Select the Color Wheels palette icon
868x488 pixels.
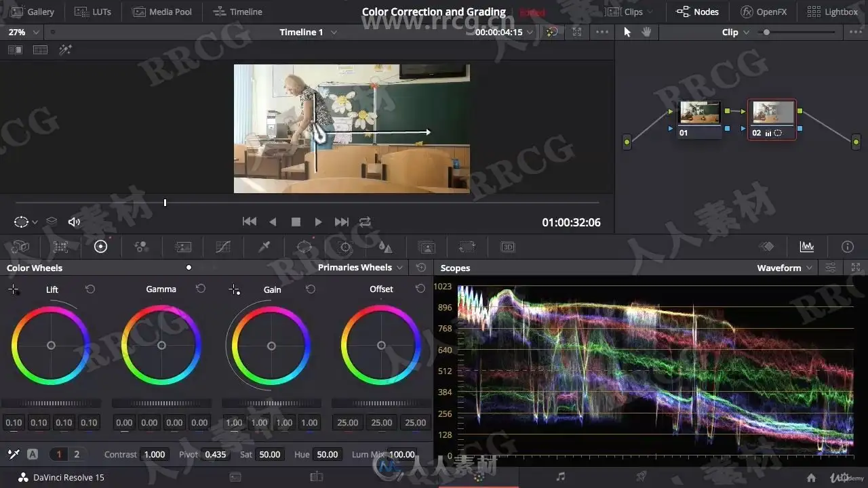click(x=101, y=247)
